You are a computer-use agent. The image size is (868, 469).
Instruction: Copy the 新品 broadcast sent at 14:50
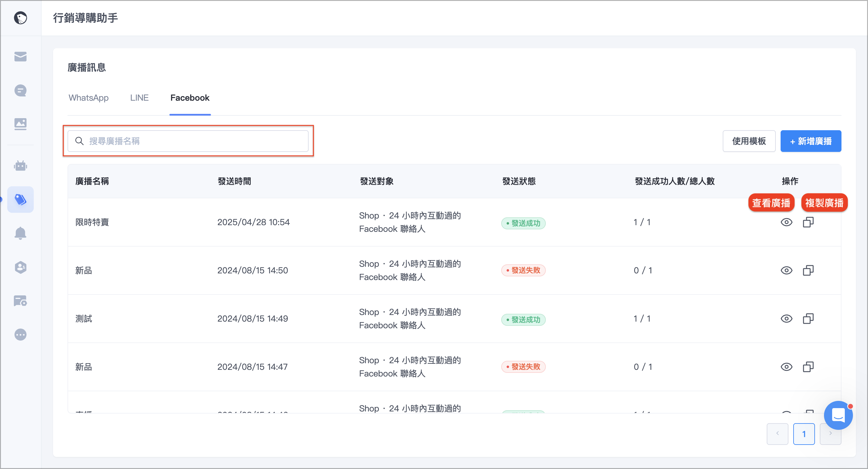click(808, 271)
